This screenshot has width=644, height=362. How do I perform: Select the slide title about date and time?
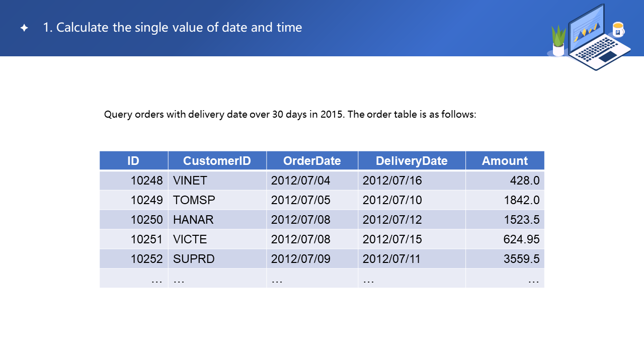point(172,28)
